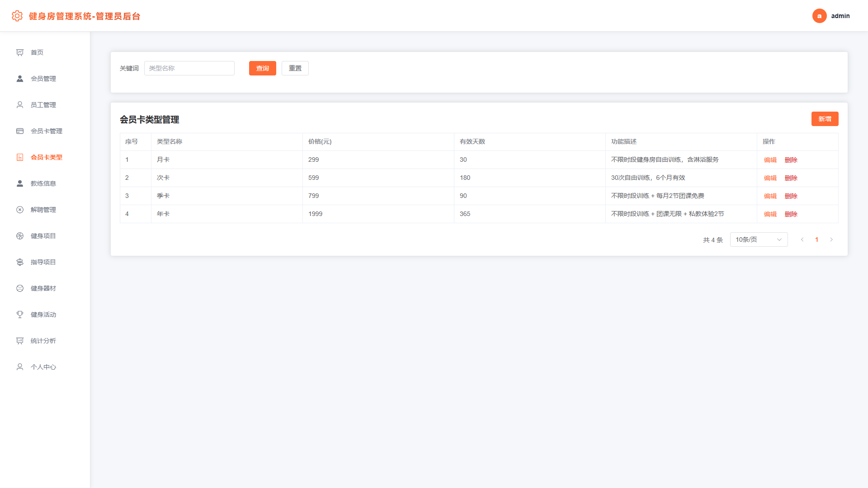Delete the 年卡 row via 删除
Image resolution: width=868 pixels, height=488 pixels.
[791, 214]
